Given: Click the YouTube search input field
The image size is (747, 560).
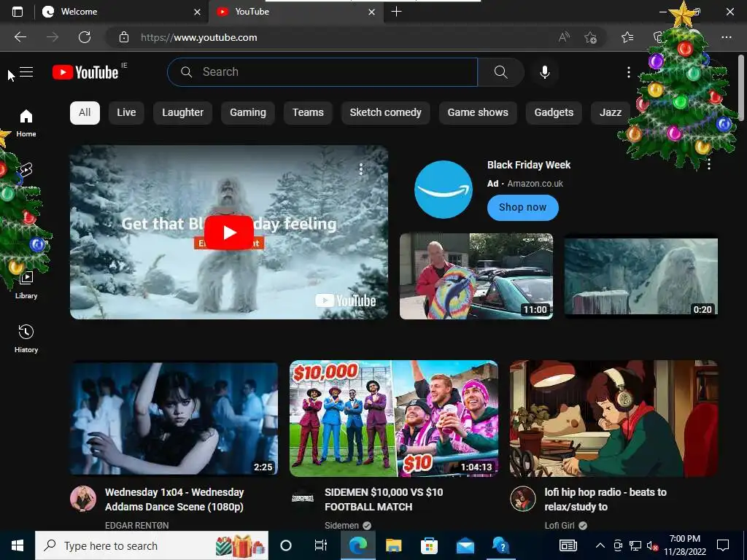Looking at the screenshot, I should (x=322, y=72).
